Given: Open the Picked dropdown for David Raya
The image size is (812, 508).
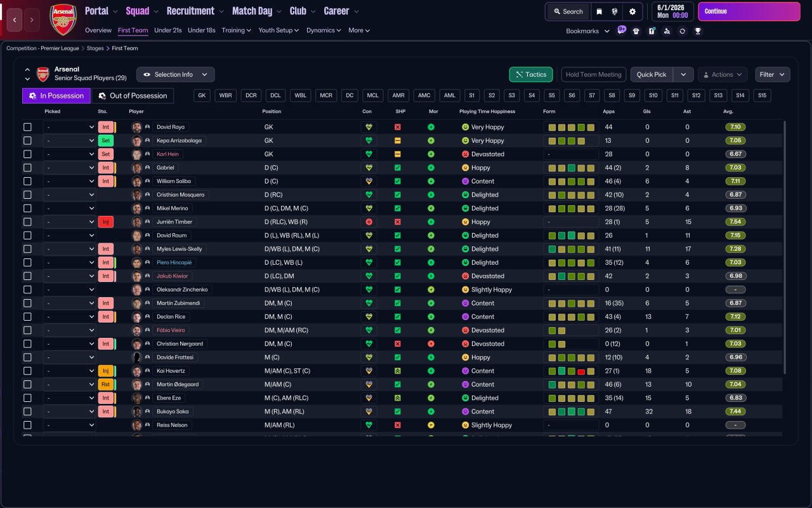Looking at the screenshot, I should pos(70,127).
